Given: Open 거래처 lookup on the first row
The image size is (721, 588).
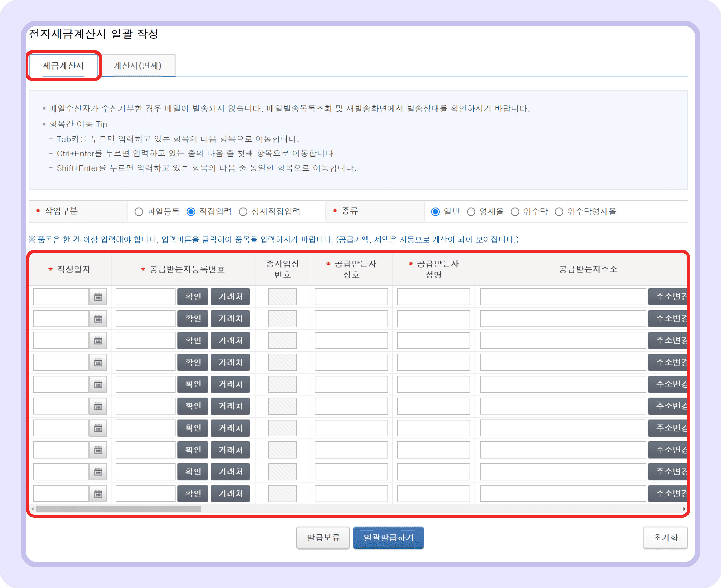Looking at the screenshot, I should click(230, 297).
